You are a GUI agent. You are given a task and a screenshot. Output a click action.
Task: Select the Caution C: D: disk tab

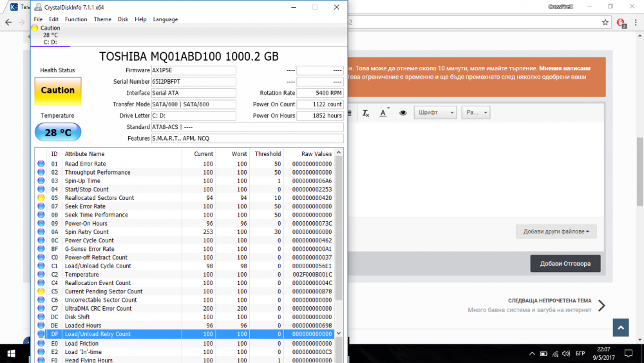pyautogui.click(x=50, y=35)
